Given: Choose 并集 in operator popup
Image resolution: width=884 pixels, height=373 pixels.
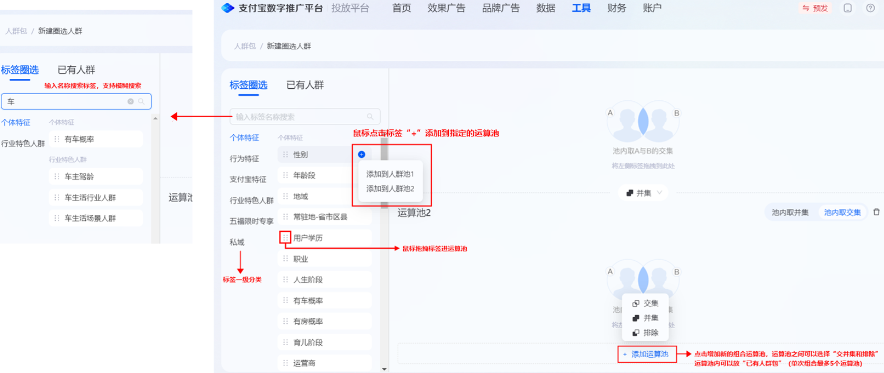Looking at the screenshot, I should [645, 318].
